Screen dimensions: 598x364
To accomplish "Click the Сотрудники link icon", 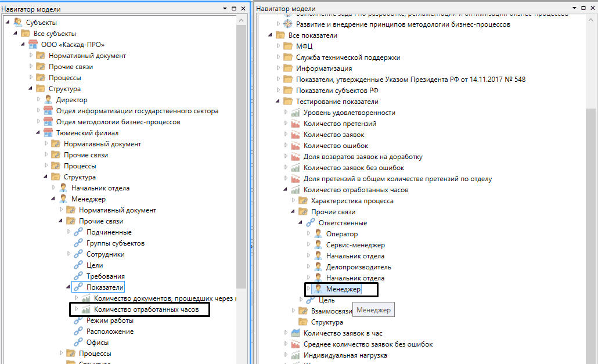I will (78, 254).
